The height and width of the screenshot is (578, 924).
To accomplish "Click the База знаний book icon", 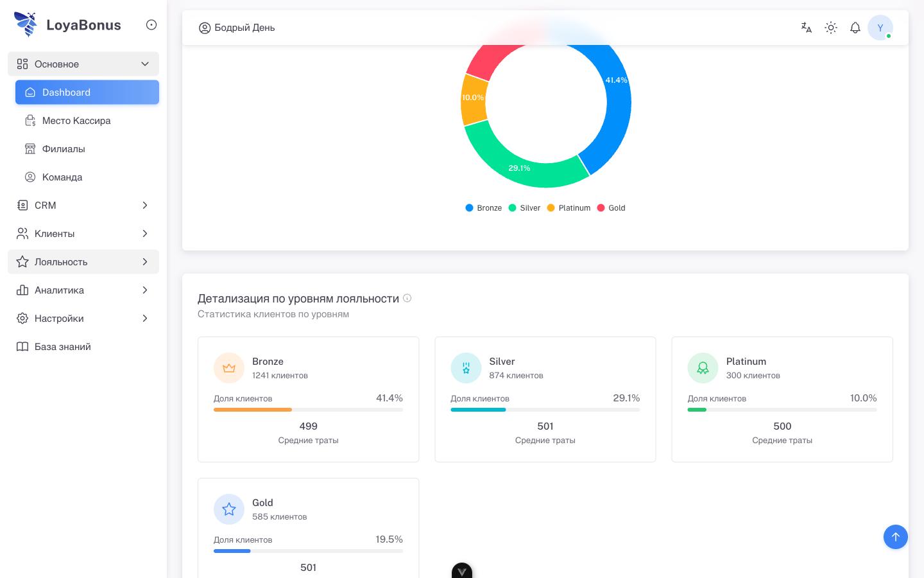I will (x=22, y=346).
